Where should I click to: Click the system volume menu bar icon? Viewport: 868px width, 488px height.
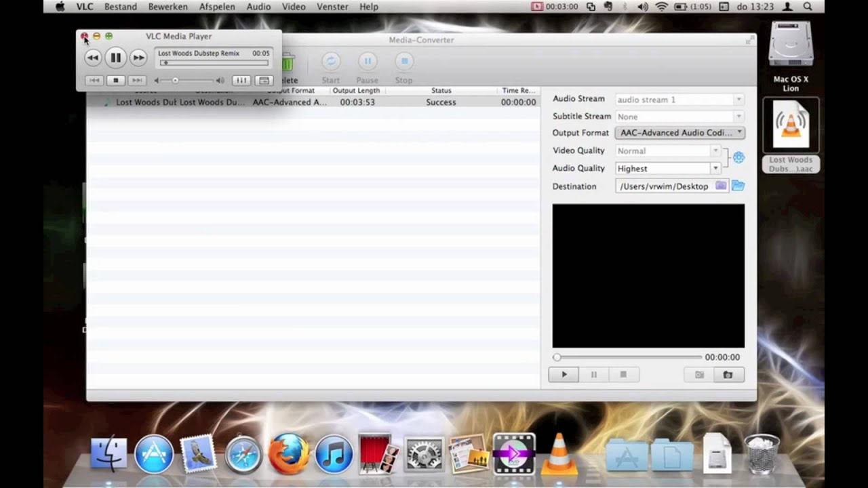(643, 7)
